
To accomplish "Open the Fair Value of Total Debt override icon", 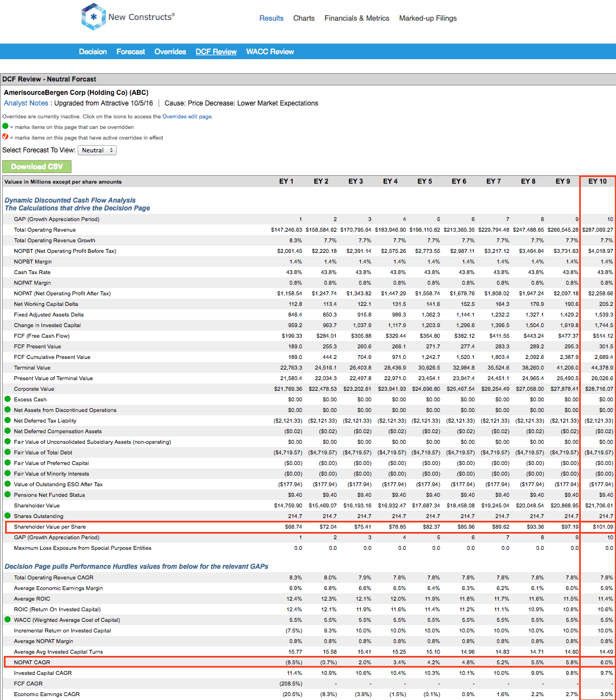I will [8, 452].
